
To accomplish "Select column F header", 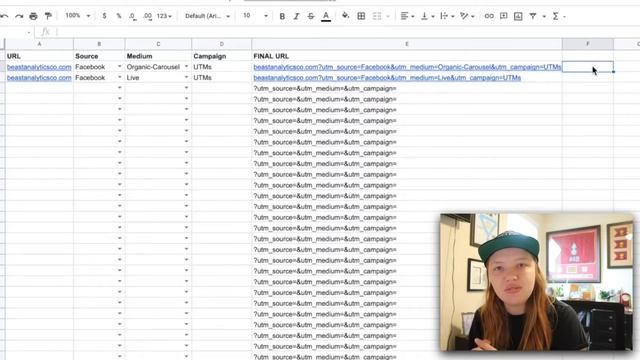I will pyautogui.click(x=588, y=44).
